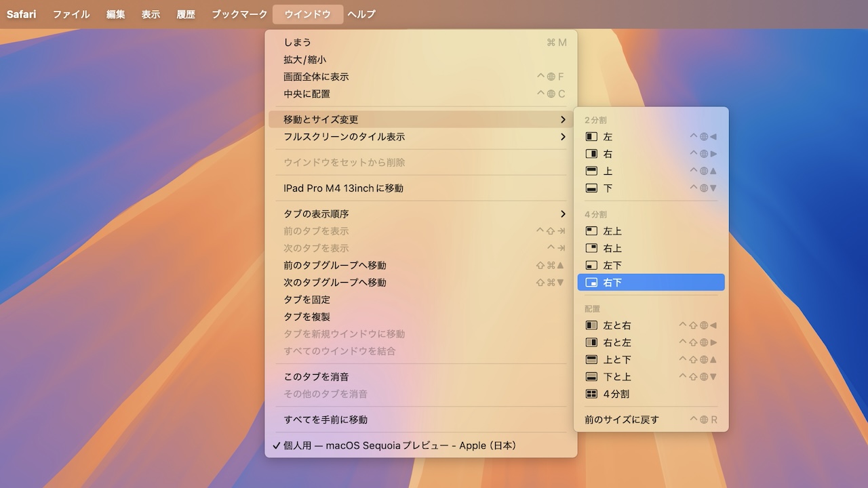Choose 拡大/縮小 menu item
Image resolution: width=868 pixels, height=488 pixels.
[421, 60]
